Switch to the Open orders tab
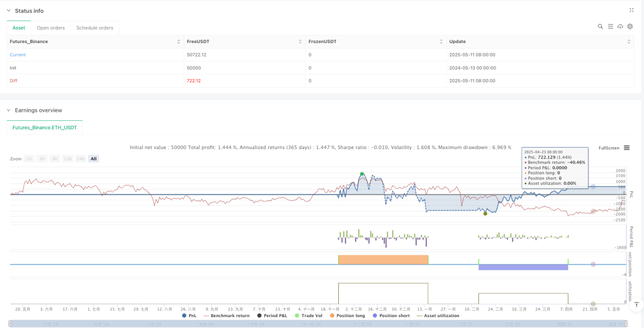 (x=51, y=28)
